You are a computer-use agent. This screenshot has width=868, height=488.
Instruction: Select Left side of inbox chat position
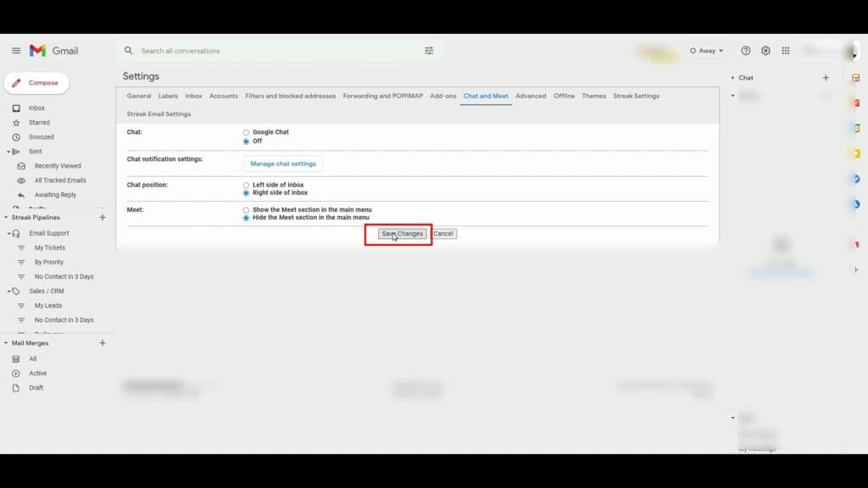click(x=246, y=184)
